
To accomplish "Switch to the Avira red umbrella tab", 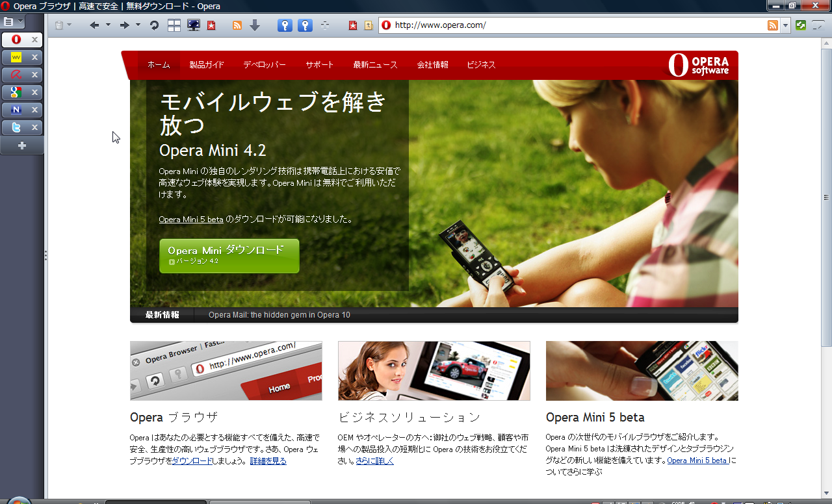I will [16, 75].
